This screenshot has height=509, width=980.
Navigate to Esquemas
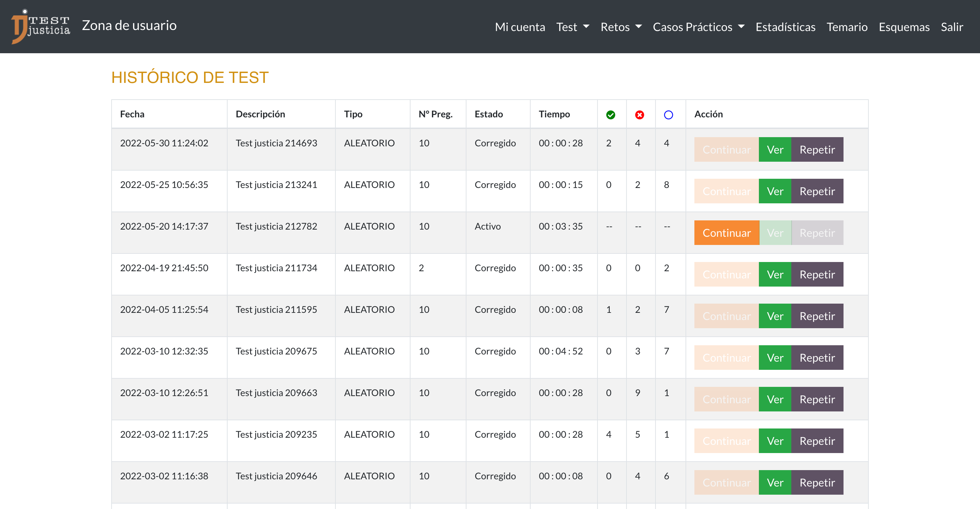[x=904, y=27]
